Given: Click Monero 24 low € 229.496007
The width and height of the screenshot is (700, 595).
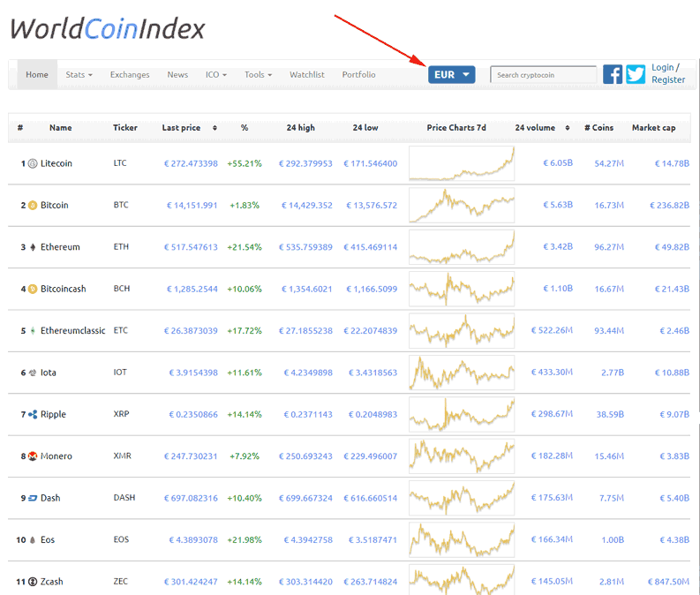Looking at the screenshot, I should 370,456.
